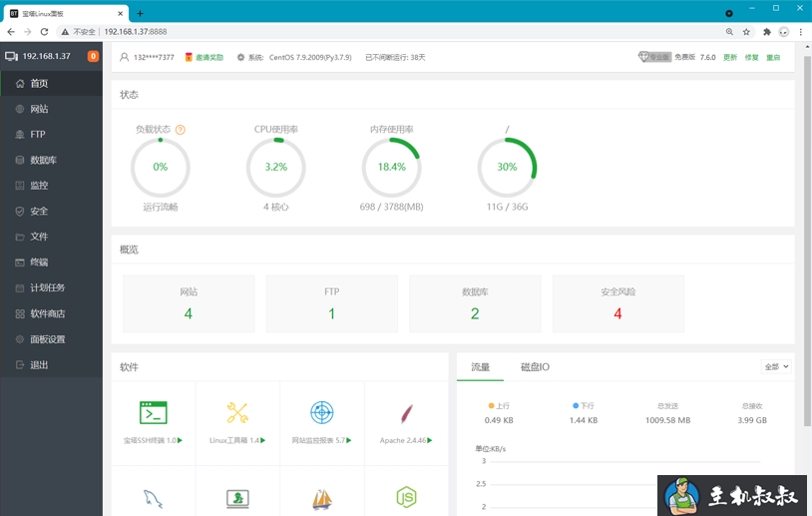
Task: Open the Linux工具箱 wrench icon
Action: (237, 413)
